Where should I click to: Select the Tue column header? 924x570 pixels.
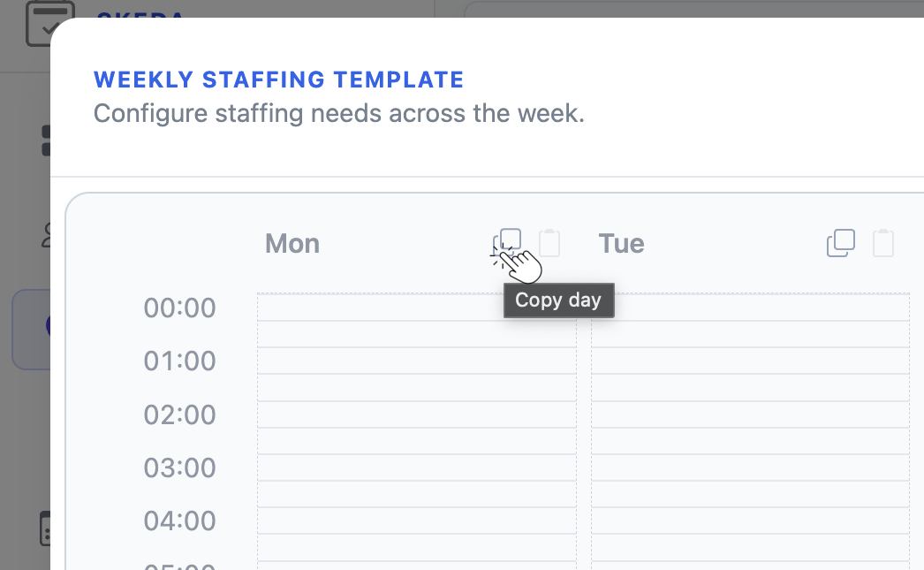click(621, 243)
